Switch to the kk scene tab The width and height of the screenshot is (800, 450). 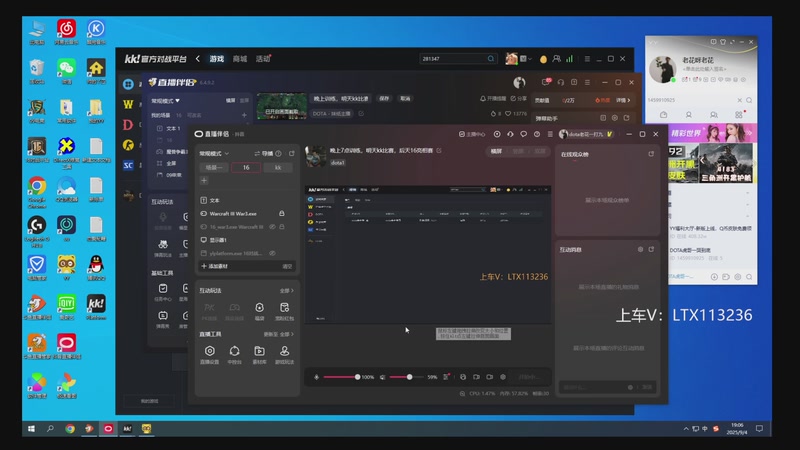[x=278, y=167]
